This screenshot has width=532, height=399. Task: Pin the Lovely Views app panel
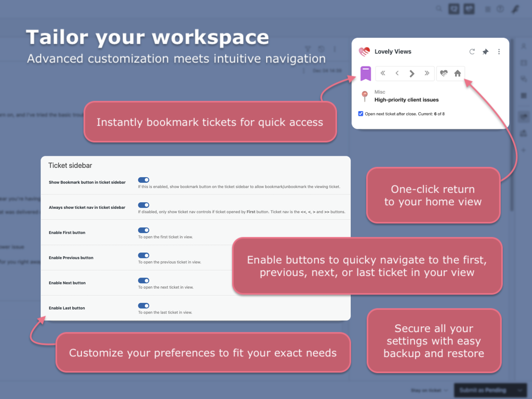pos(485,52)
